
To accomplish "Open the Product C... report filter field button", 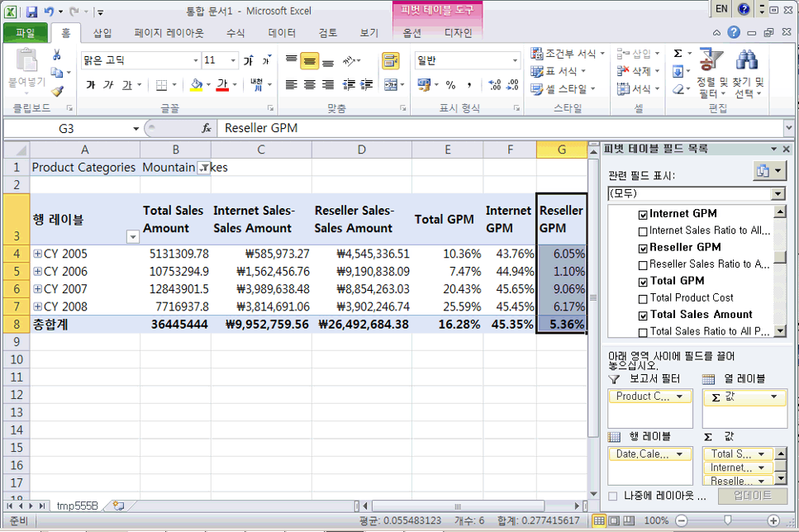I will coord(649,397).
